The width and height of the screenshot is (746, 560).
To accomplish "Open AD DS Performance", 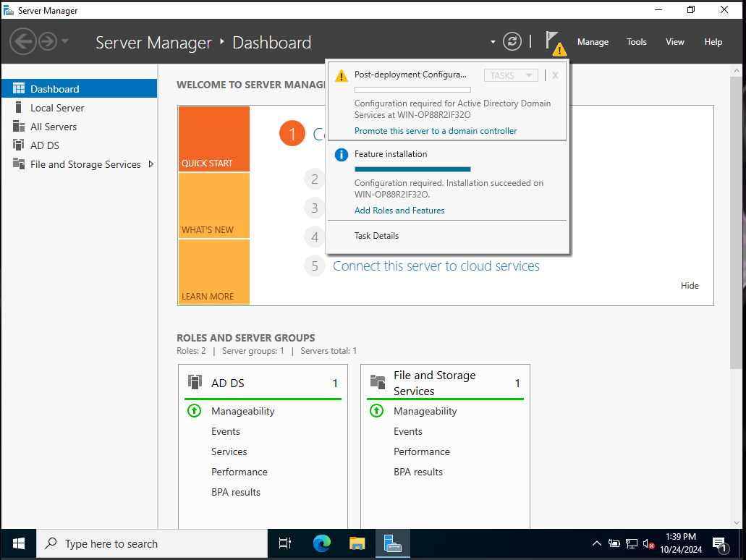I will click(240, 472).
